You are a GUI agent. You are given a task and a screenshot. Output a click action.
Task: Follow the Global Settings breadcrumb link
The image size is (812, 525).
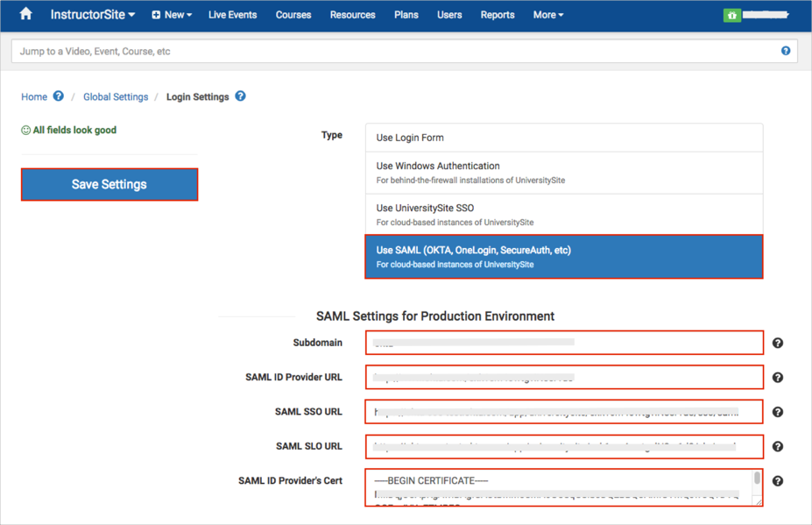(116, 97)
